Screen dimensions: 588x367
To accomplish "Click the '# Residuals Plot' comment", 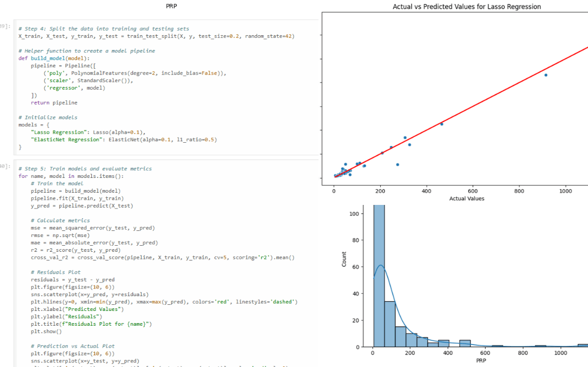I will (x=56, y=272).
